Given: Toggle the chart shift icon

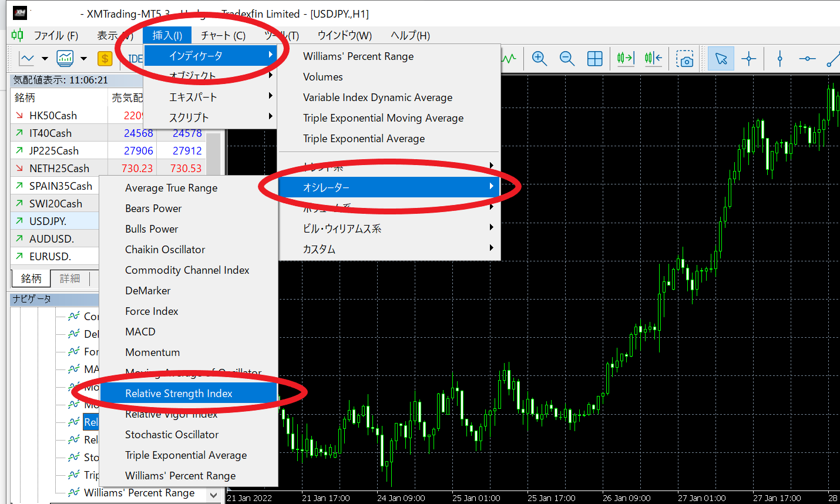Looking at the screenshot, I should (x=653, y=58).
